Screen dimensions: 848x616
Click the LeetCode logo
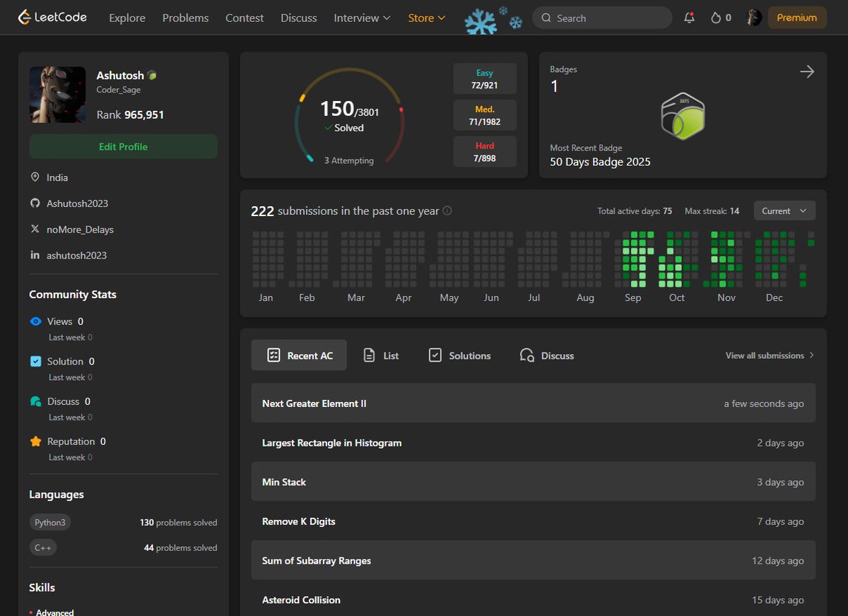(x=53, y=17)
